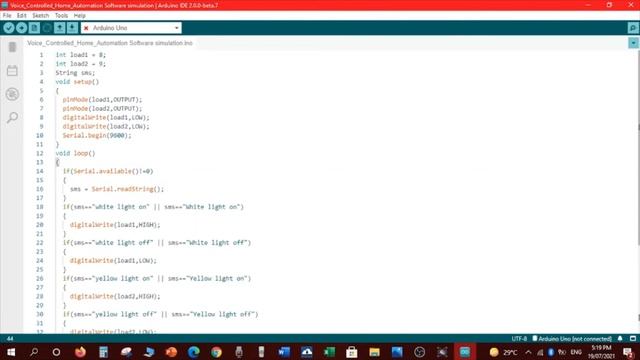The width and height of the screenshot is (640, 360).
Task: Click the Verify checkmark button
Action: 9,28
